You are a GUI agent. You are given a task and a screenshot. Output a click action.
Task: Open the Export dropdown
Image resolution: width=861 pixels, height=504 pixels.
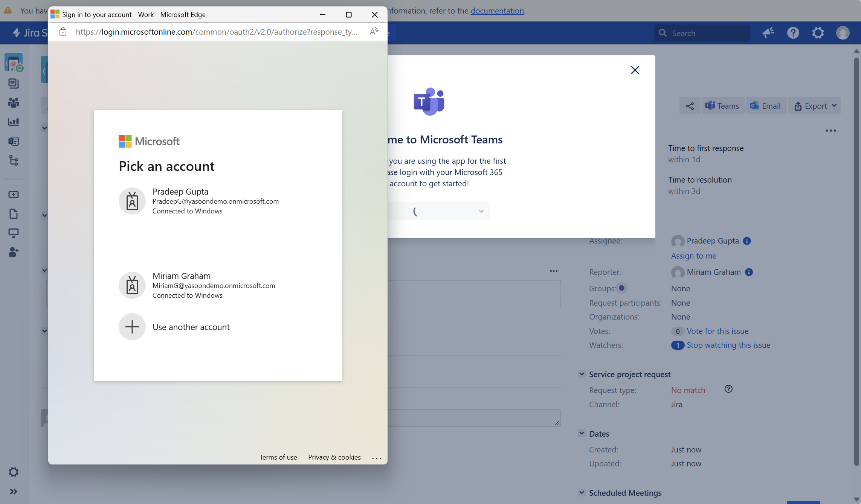[x=815, y=106]
